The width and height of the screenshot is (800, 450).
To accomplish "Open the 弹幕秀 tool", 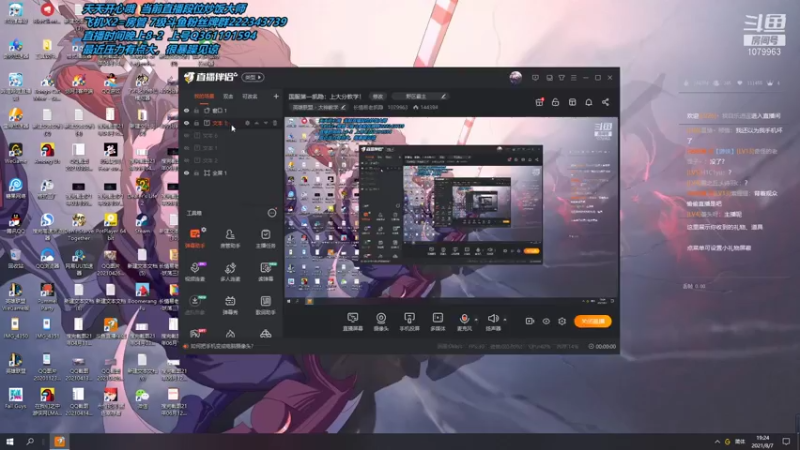I will [x=230, y=305].
